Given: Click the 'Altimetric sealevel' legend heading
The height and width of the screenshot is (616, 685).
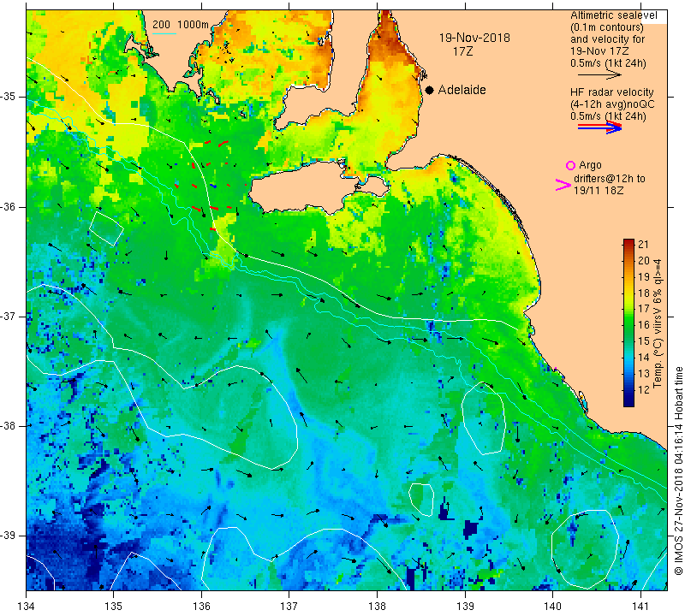Looking at the screenshot, I should (x=614, y=15).
